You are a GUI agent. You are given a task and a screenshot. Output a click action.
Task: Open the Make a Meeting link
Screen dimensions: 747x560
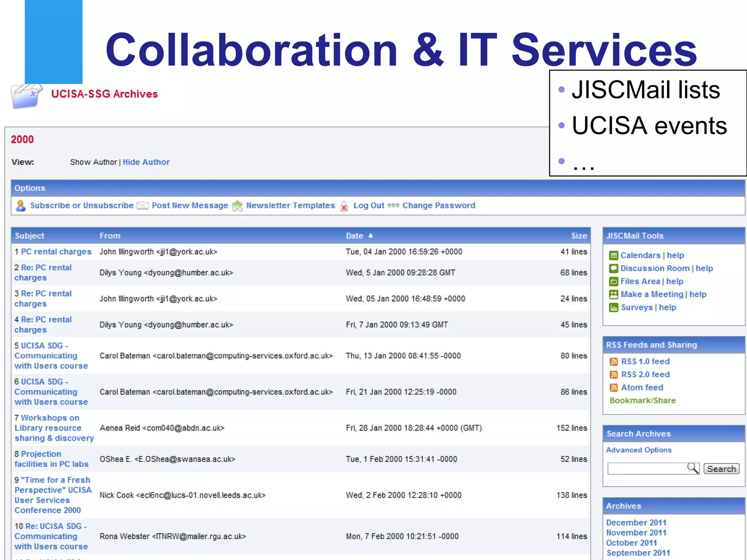click(652, 295)
